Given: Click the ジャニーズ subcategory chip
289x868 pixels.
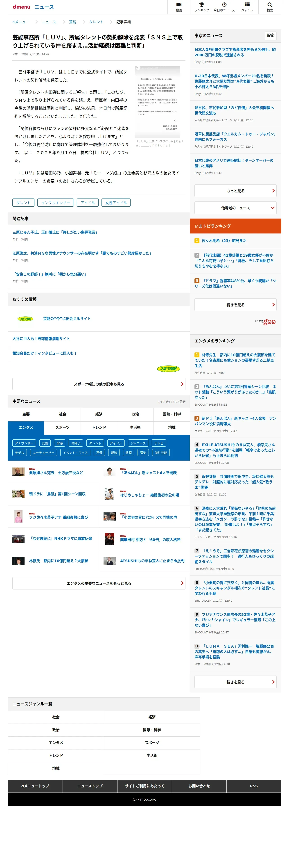Looking at the screenshot, I should [x=138, y=443].
